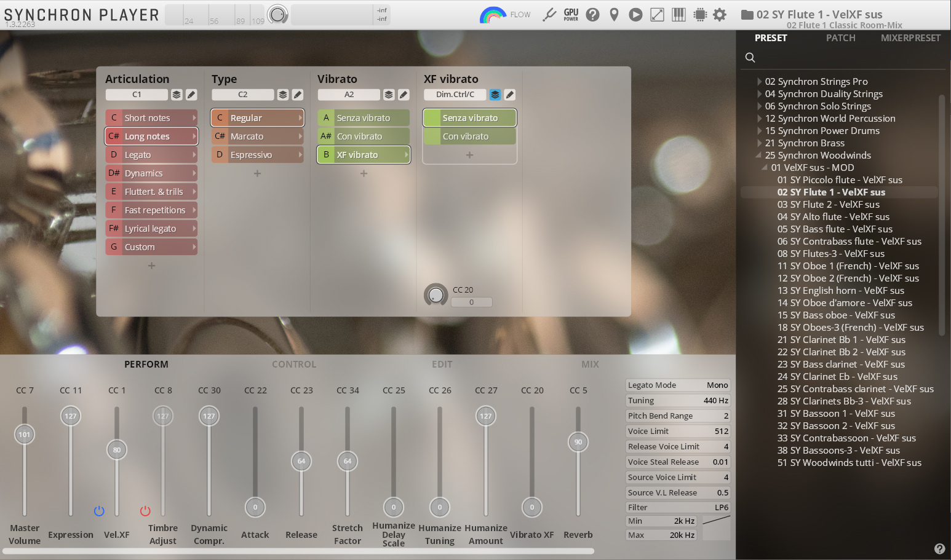
Task: Open Legato Mode Mono dropdown
Action: pos(678,385)
